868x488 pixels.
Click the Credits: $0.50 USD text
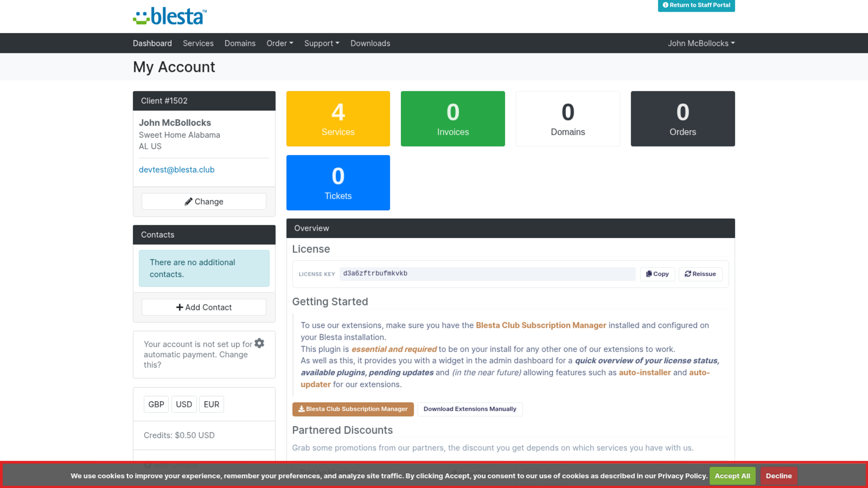[179, 436]
